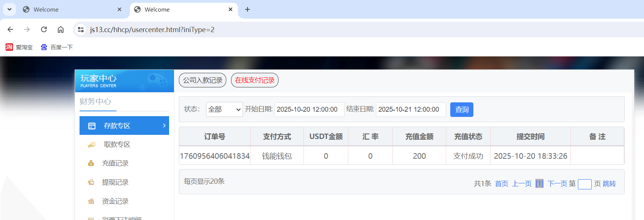Click the 玩家中心 Players Center banner
The width and height of the screenshot is (644, 220).
point(124,81)
